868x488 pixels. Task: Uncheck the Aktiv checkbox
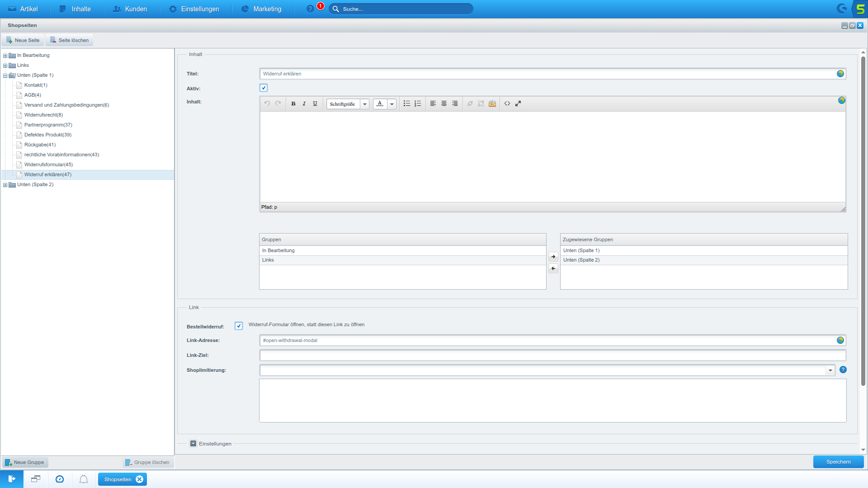tap(264, 88)
